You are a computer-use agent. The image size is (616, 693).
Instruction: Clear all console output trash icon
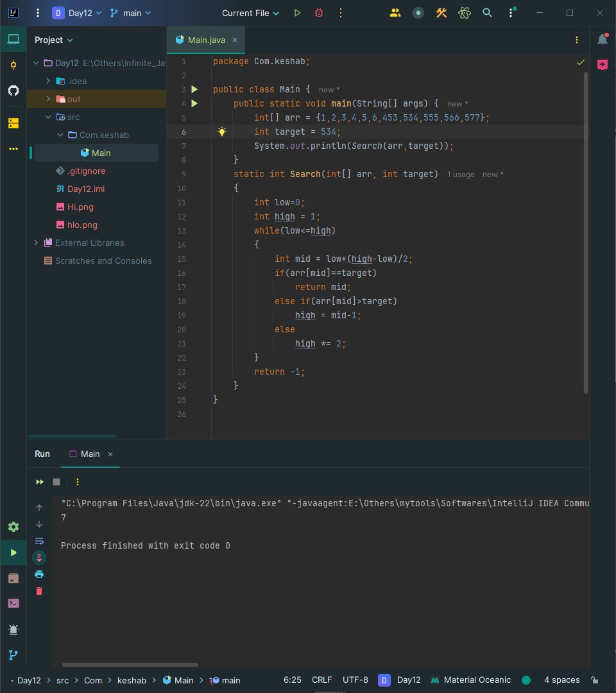tap(39, 592)
